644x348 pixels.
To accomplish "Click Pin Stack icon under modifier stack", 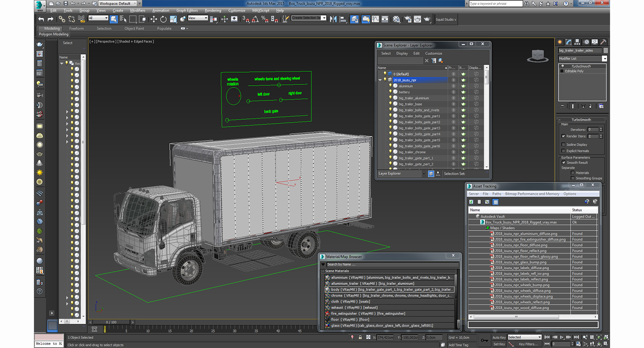I will click(563, 106).
